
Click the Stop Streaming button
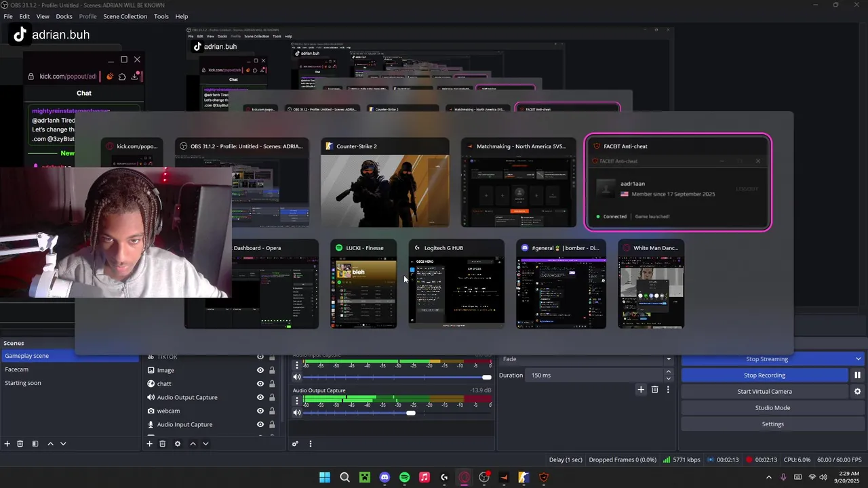click(766, 359)
